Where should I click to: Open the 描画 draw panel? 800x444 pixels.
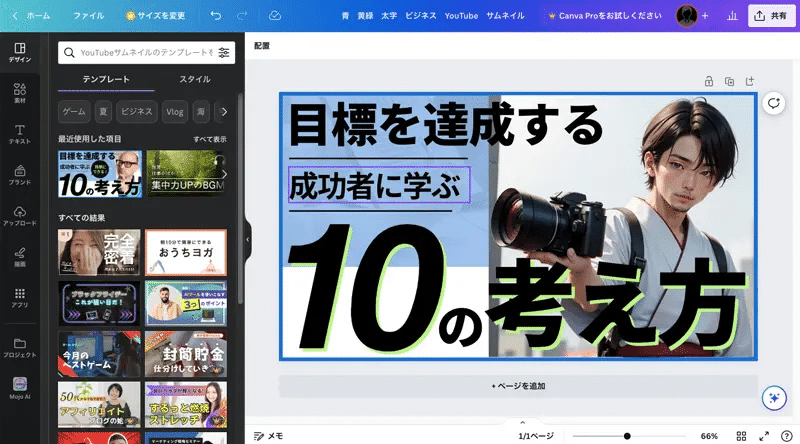(x=19, y=257)
